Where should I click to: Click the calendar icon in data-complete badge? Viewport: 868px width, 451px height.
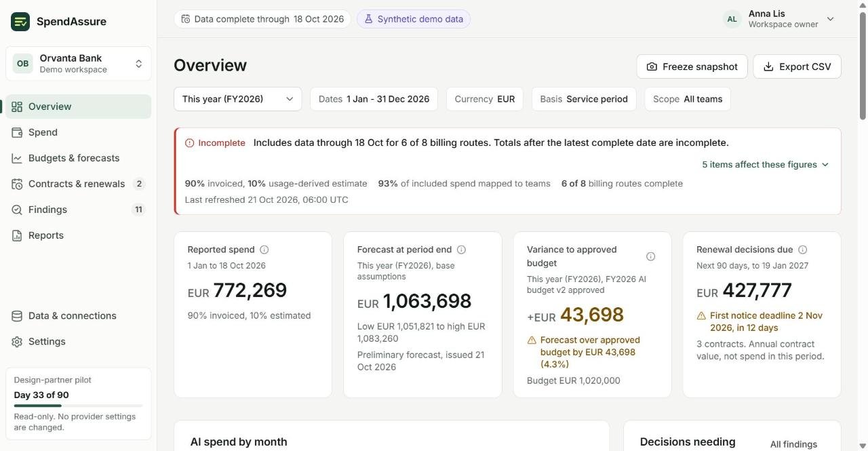[x=186, y=19]
